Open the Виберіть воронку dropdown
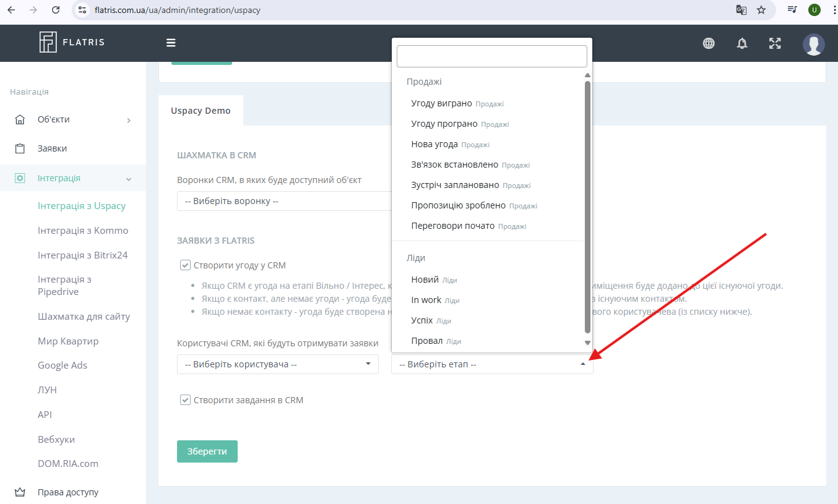The image size is (838, 504). coord(285,201)
